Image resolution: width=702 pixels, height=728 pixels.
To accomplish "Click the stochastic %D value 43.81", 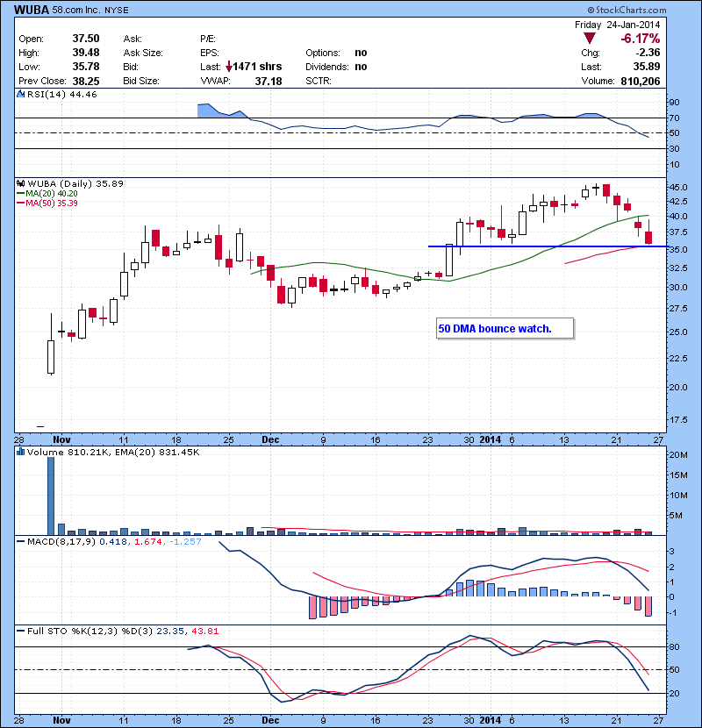I will [204, 631].
